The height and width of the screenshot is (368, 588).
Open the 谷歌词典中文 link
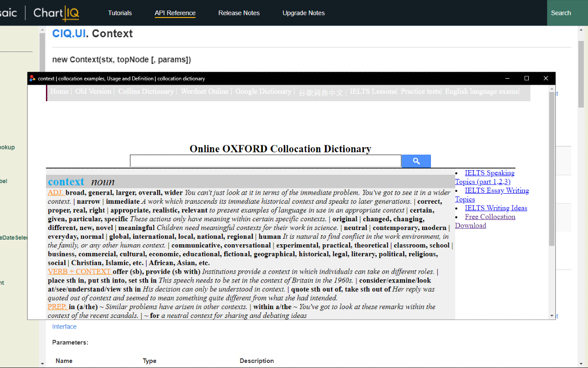pos(321,92)
